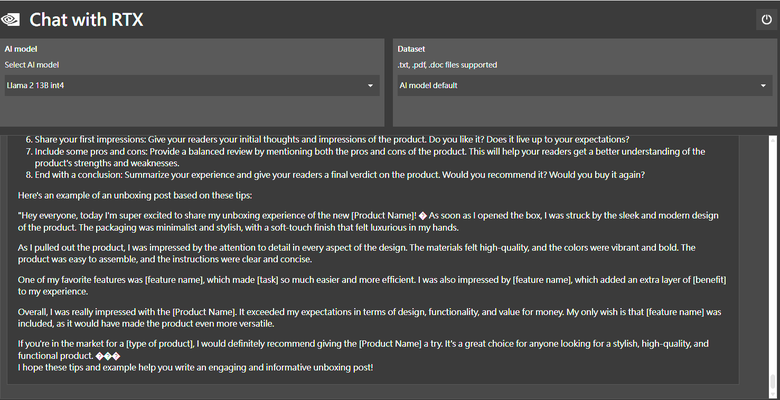Click the Dataset dropdown caret arrow
780x400 pixels.
click(763, 86)
